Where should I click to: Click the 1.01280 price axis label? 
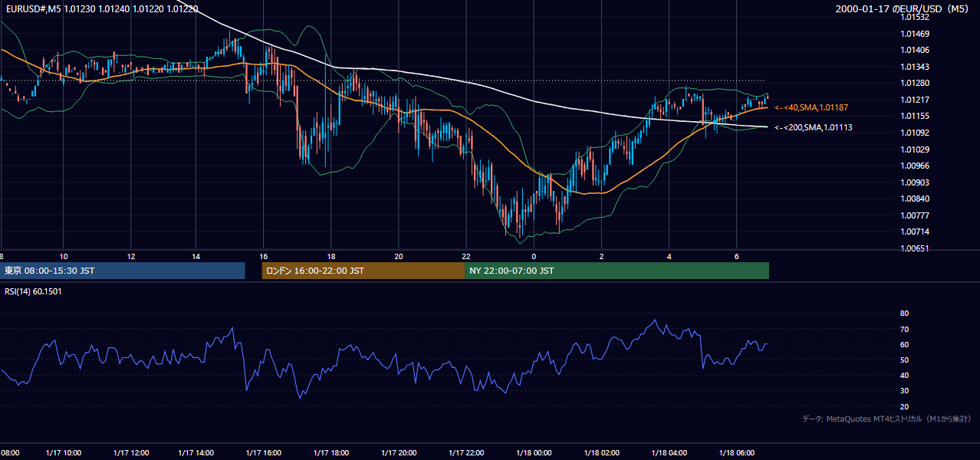(915, 84)
